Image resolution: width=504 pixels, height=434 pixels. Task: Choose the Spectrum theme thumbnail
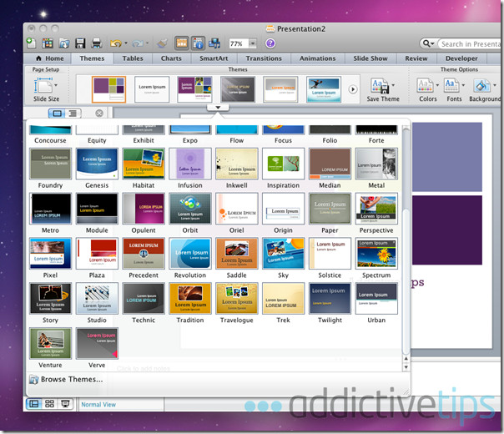(376, 254)
